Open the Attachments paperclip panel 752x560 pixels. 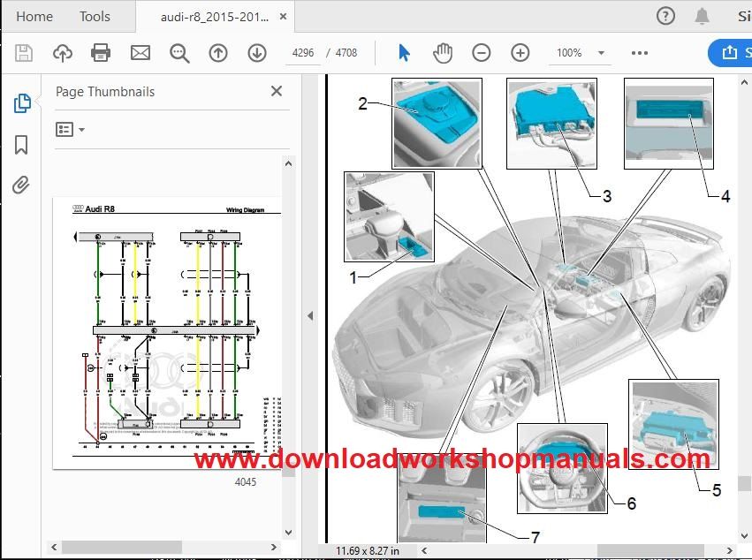(x=21, y=185)
